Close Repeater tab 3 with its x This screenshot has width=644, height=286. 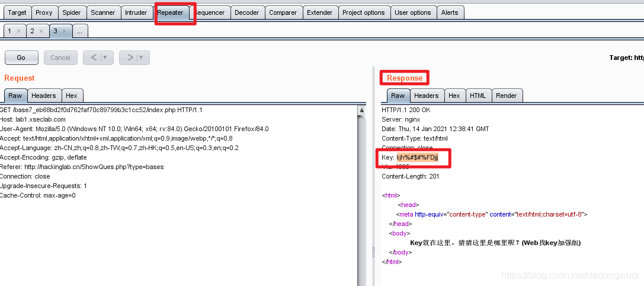pyautogui.click(x=64, y=31)
